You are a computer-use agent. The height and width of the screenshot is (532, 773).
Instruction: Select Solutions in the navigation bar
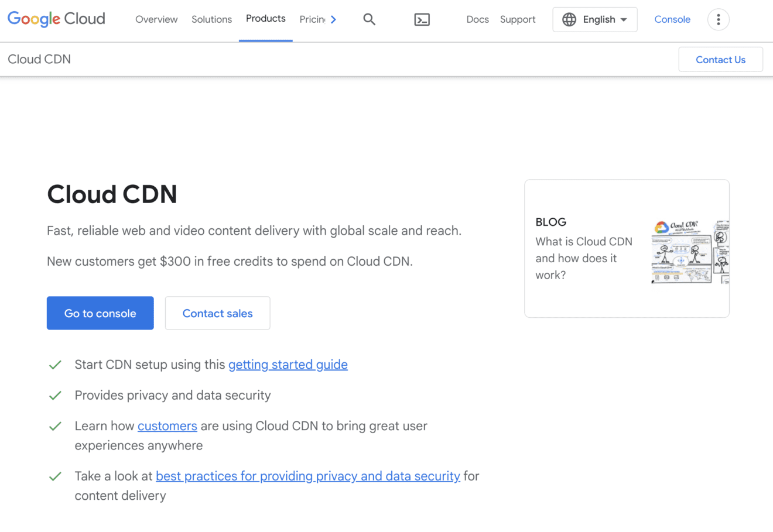211,19
